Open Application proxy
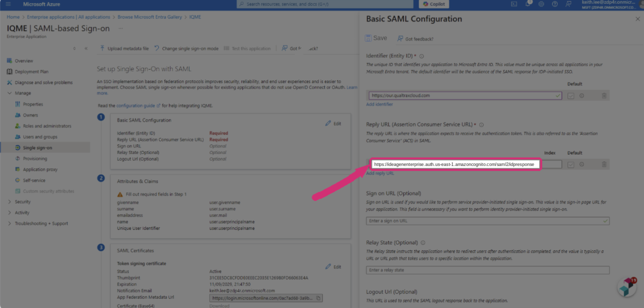The image size is (644, 308). [40, 169]
